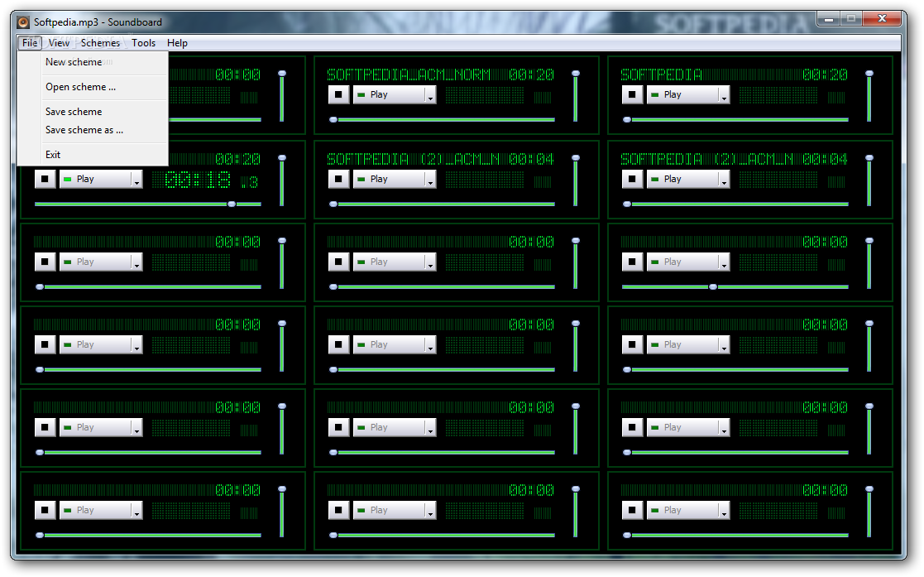This screenshot has height=577, width=924.
Task: Click the Soundboard app icon in title bar
Action: [23, 22]
